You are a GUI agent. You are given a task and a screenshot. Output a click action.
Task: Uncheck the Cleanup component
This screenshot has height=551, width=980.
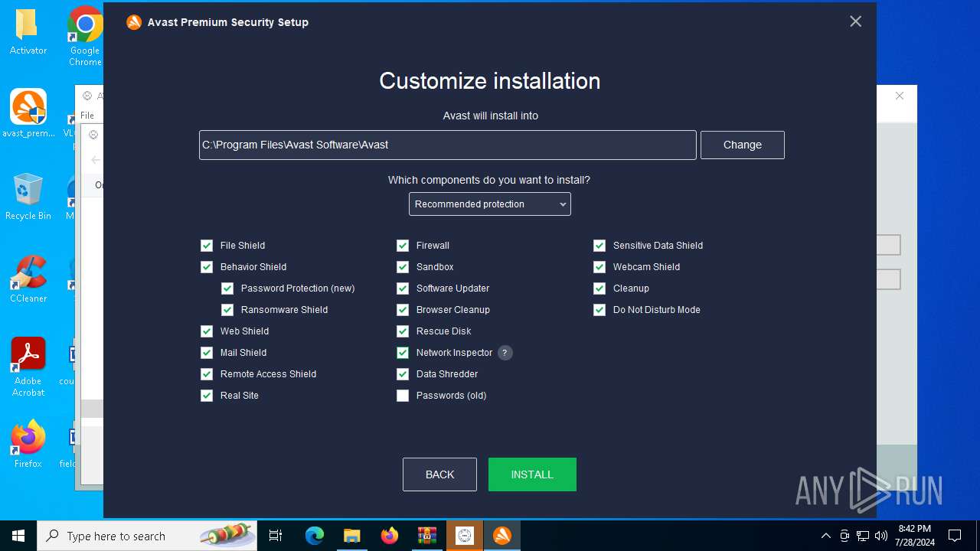(599, 289)
